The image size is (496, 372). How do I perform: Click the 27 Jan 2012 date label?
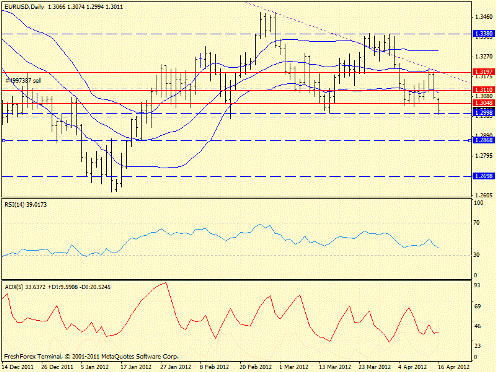click(x=176, y=367)
